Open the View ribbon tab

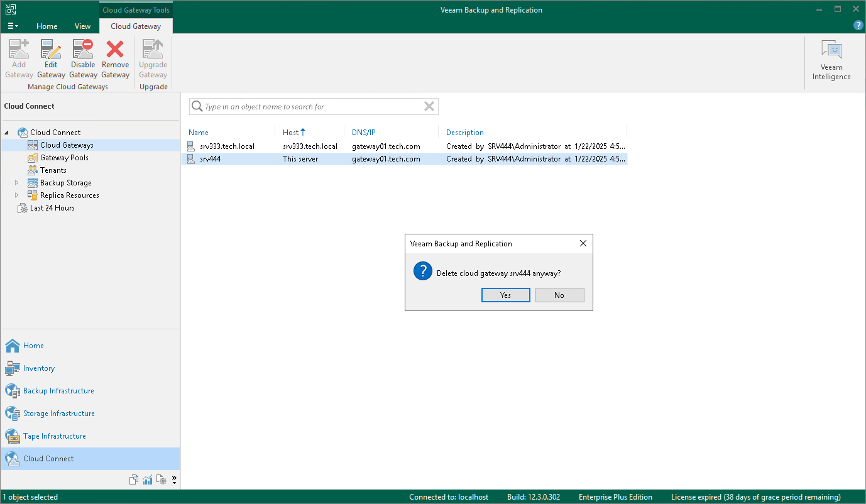(x=82, y=26)
